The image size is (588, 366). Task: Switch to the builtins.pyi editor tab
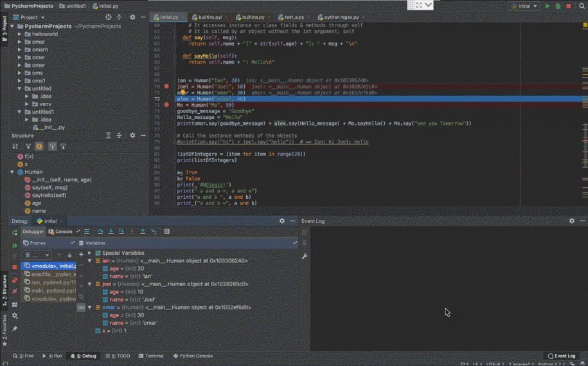[210, 17]
